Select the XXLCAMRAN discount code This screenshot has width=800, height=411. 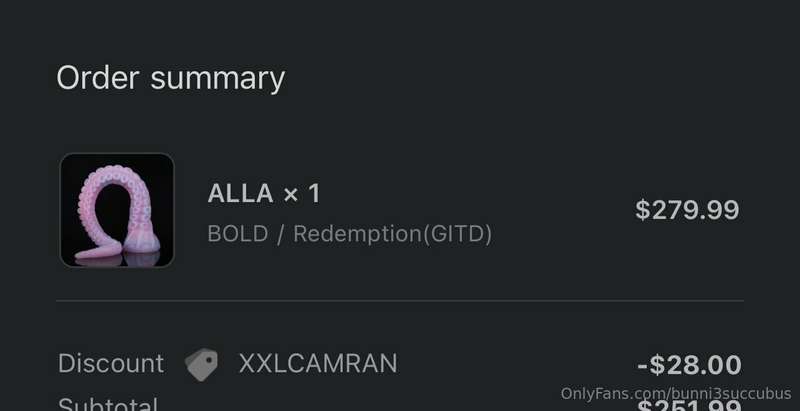(x=318, y=364)
